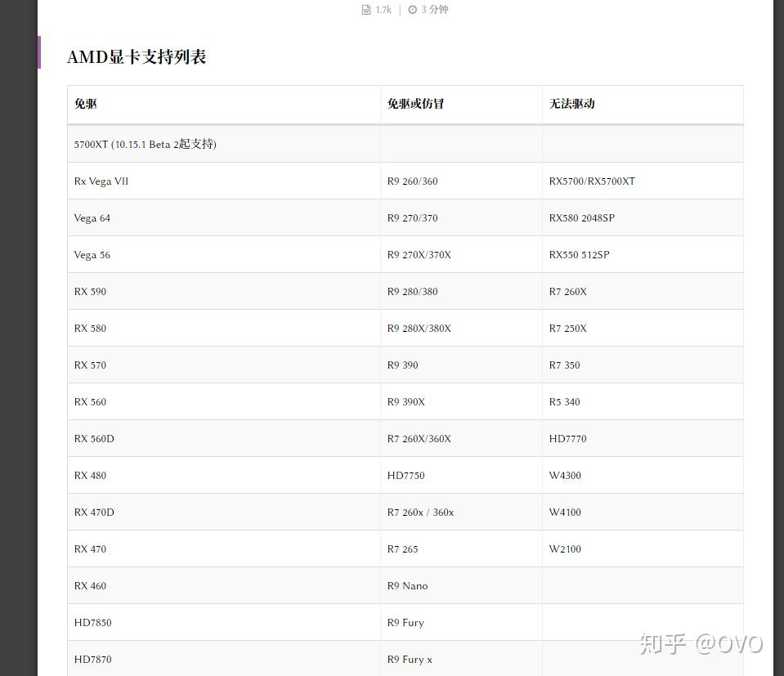Pick the 'R7 350' cell

coord(643,365)
